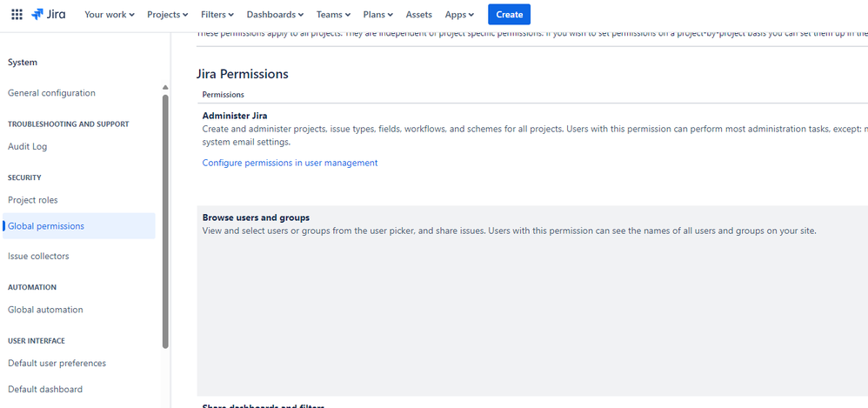
Task: Open the Plans dropdown
Action: point(378,15)
